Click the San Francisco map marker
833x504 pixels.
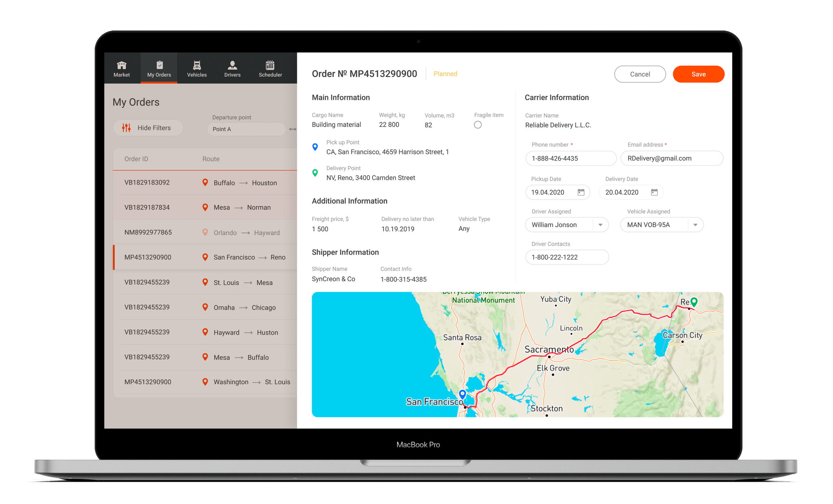(x=462, y=394)
